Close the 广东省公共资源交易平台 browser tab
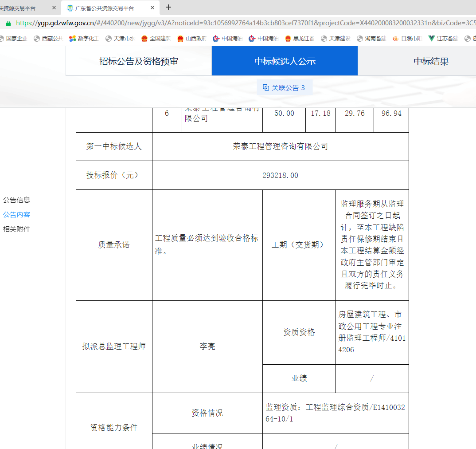This screenshot has width=476, height=449. 152,8
